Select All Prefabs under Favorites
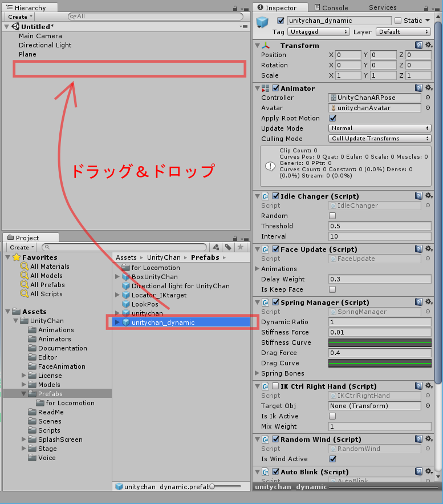443x504 pixels. (47, 285)
